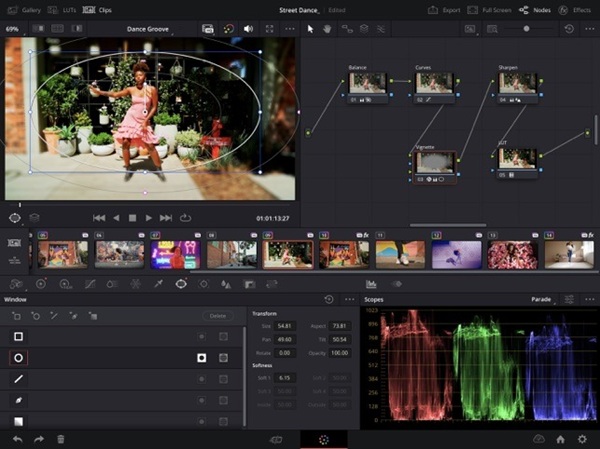Screen dimensions: 600x449
Task: Select the hand pan tool in node editor
Action: (327, 29)
